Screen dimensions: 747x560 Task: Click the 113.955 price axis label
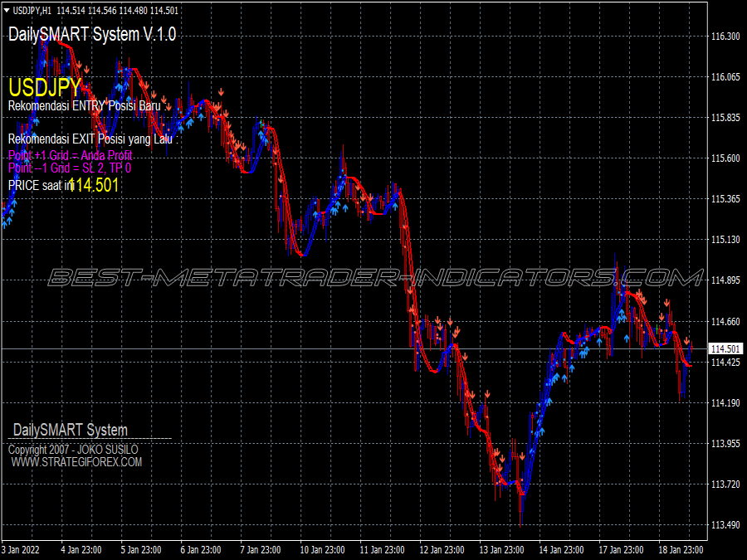point(725,444)
